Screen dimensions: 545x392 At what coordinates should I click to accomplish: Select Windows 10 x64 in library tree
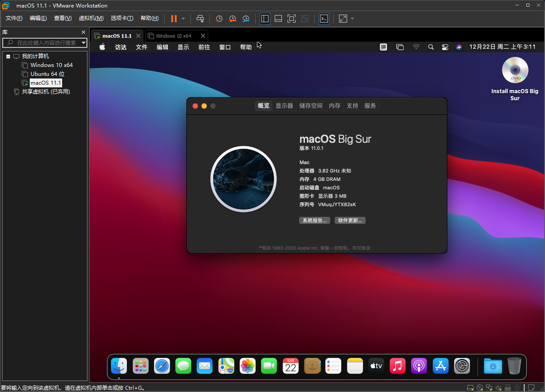pyautogui.click(x=51, y=65)
